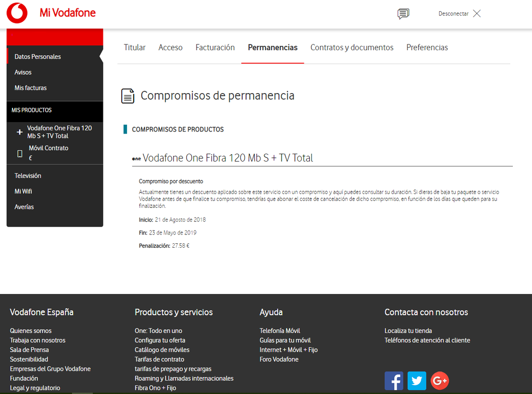
Task: Open Foro Vodafone link
Action: [279, 359]
